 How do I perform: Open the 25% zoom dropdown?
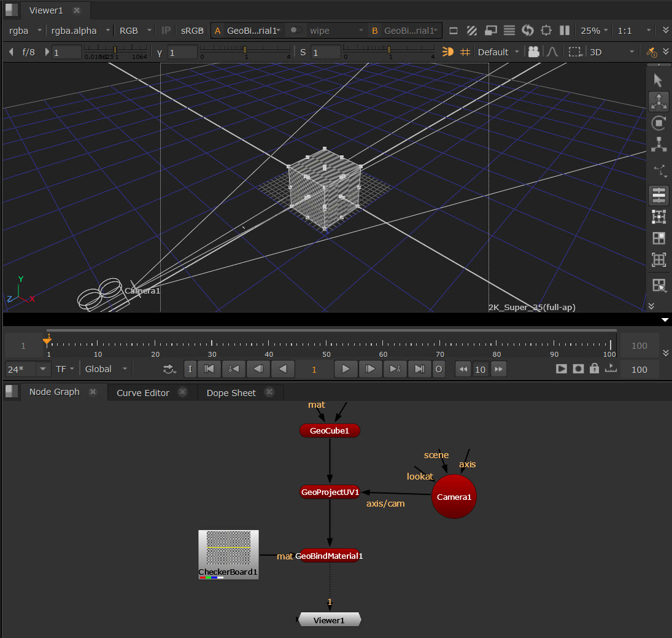tap(594, 30)
